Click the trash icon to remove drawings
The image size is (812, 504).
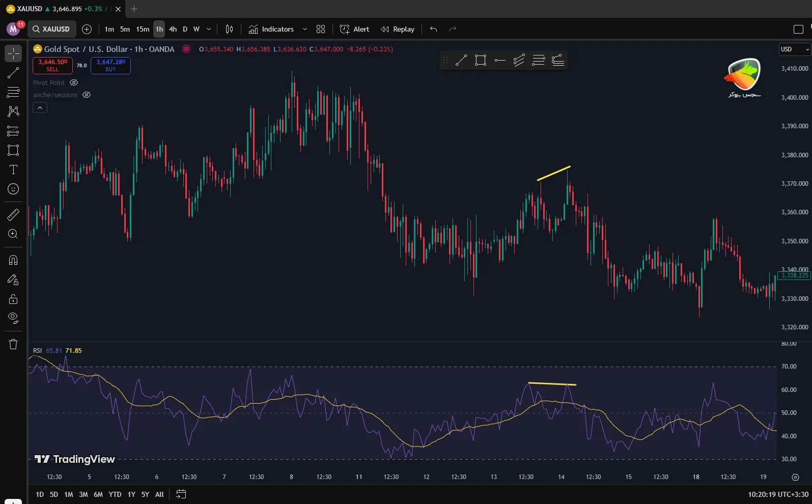point(13,345)
